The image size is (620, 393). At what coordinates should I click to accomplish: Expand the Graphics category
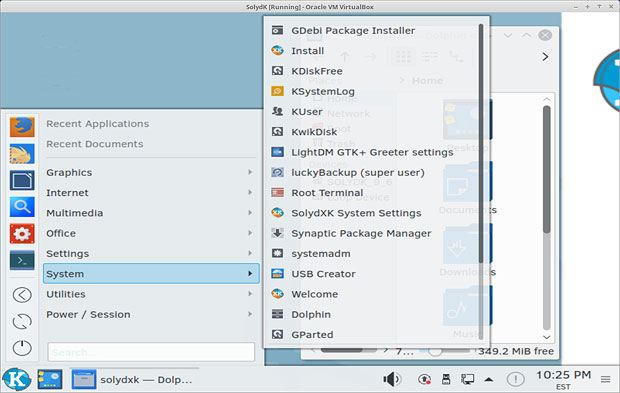pyautogui.click(x=151, y=172)
